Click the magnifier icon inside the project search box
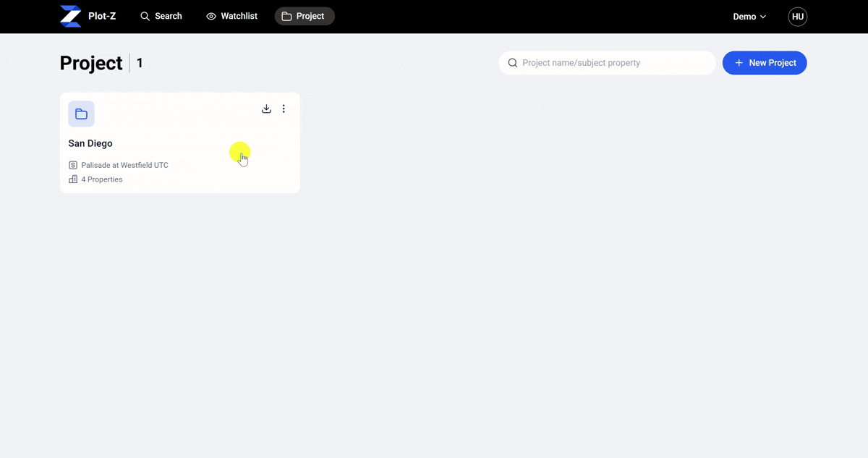 513,63
